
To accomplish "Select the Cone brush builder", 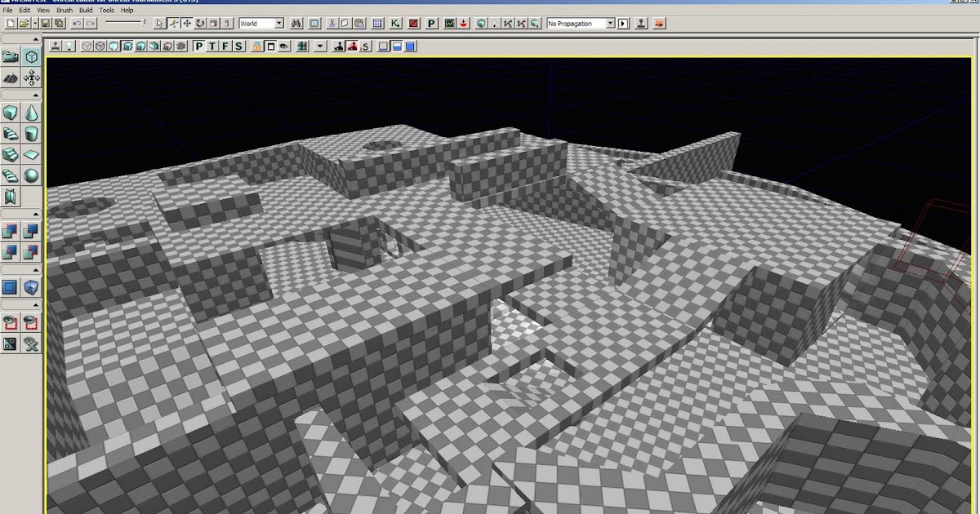I will [x=31, y=113].
